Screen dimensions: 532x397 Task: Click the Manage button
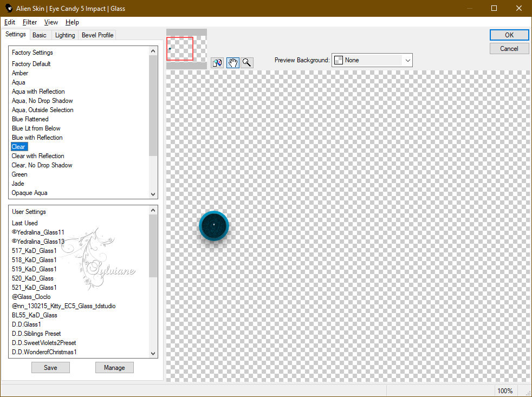[114, 367]
